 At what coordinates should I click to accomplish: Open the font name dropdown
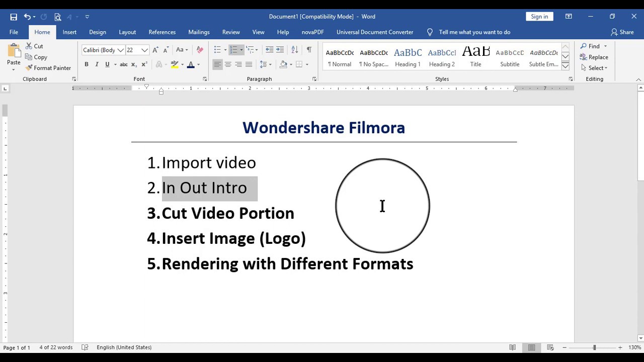coord(120,50)
